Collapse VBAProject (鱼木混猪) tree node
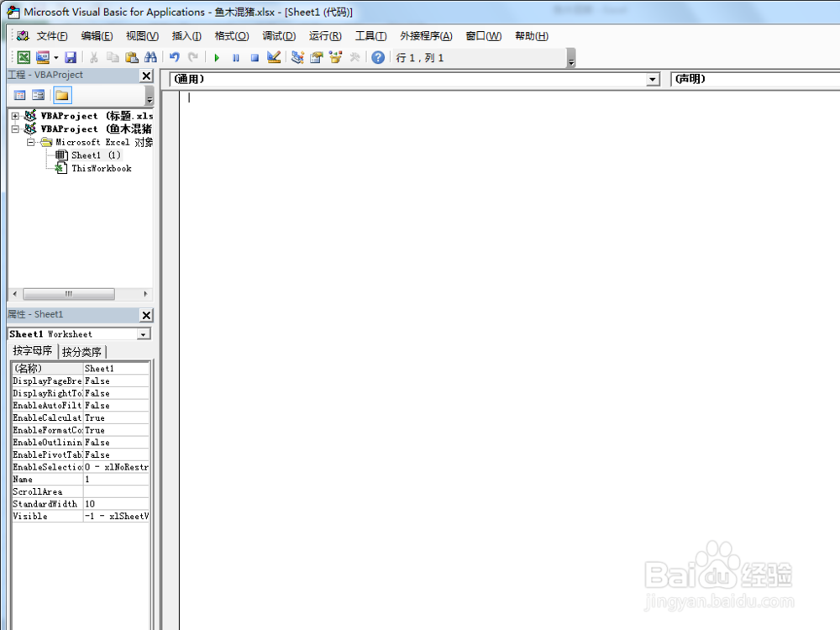This screenshot has width=840, height=630. point(15,129)
